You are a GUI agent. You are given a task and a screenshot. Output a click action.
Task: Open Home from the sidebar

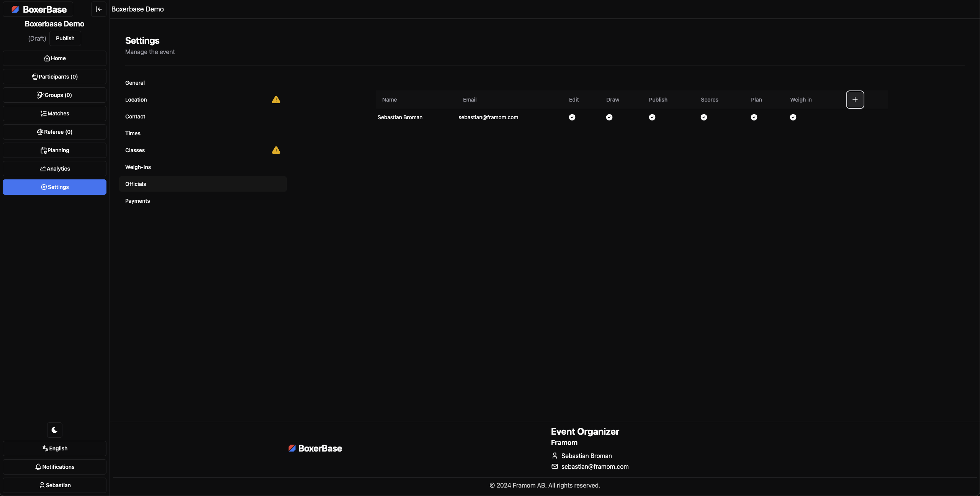point(54,58)
